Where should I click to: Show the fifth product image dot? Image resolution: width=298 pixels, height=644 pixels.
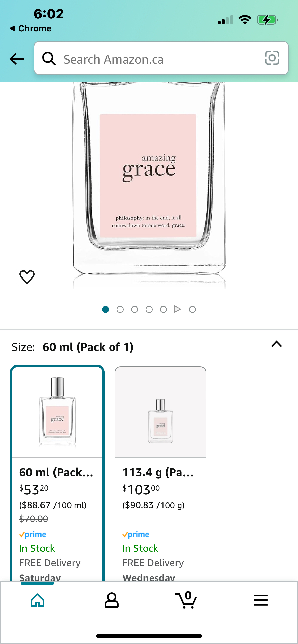(163, 309)
